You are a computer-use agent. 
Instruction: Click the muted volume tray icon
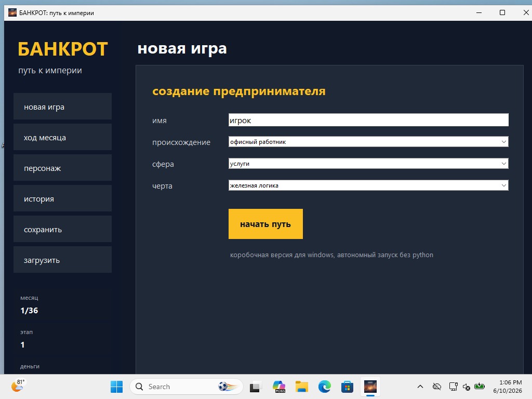coord(467,387)
